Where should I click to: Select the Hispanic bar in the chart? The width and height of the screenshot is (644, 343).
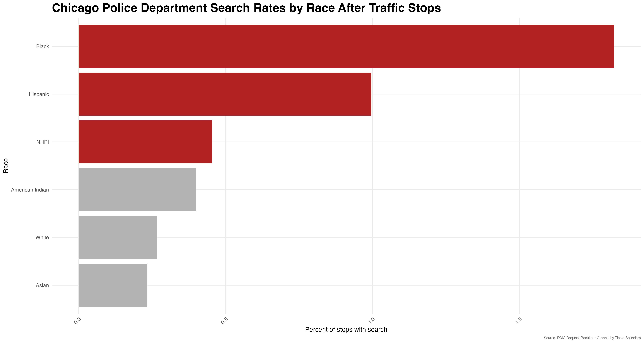(x=225, y=94)
